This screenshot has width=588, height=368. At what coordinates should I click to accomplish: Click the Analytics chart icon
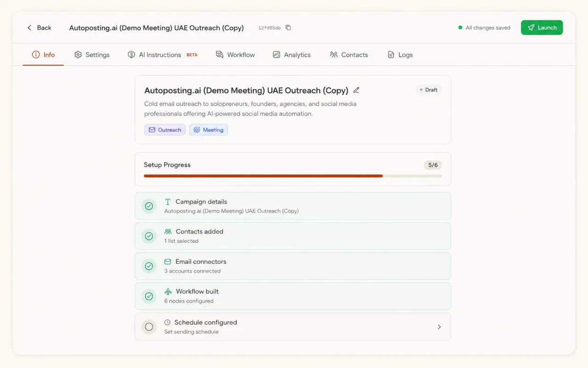pyautogui.click(x=277, y=55)
